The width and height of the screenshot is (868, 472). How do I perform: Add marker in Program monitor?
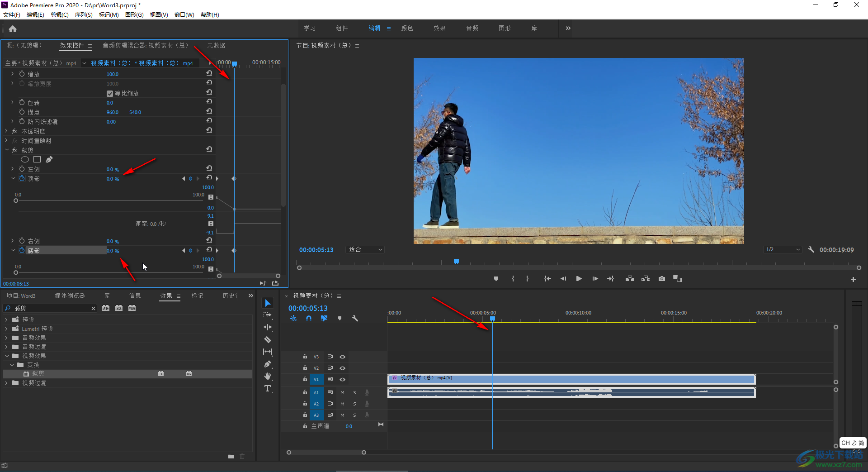tap(496, 279)
